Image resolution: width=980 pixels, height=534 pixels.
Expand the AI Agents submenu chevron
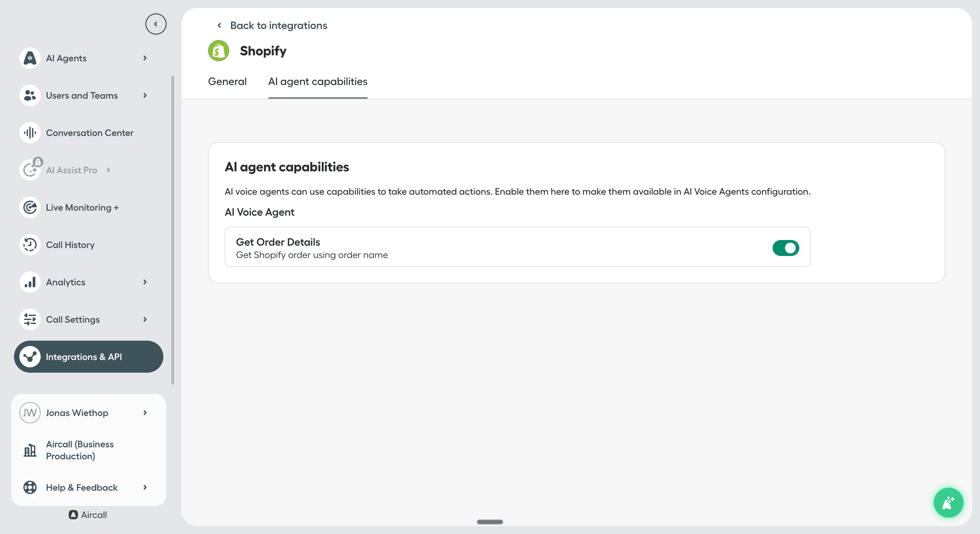[x=145, y=58]
